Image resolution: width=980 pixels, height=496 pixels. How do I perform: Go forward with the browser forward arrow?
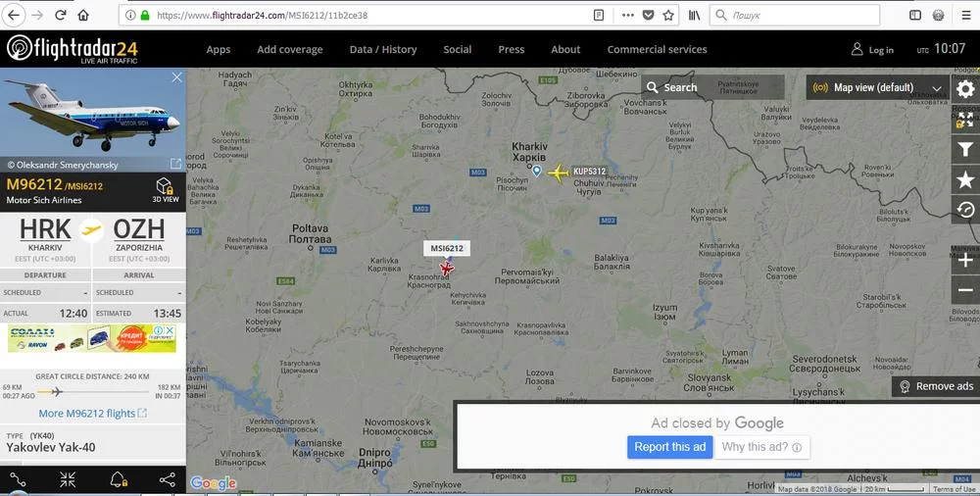pos(37,15)
